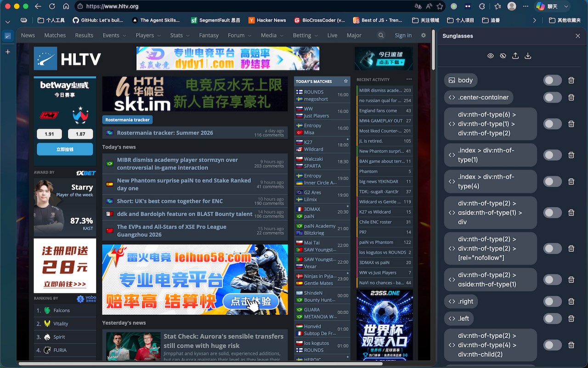Toggle the [rel="nofollow"] rule switch
This screenshot has width=588, height=368.
552,248
